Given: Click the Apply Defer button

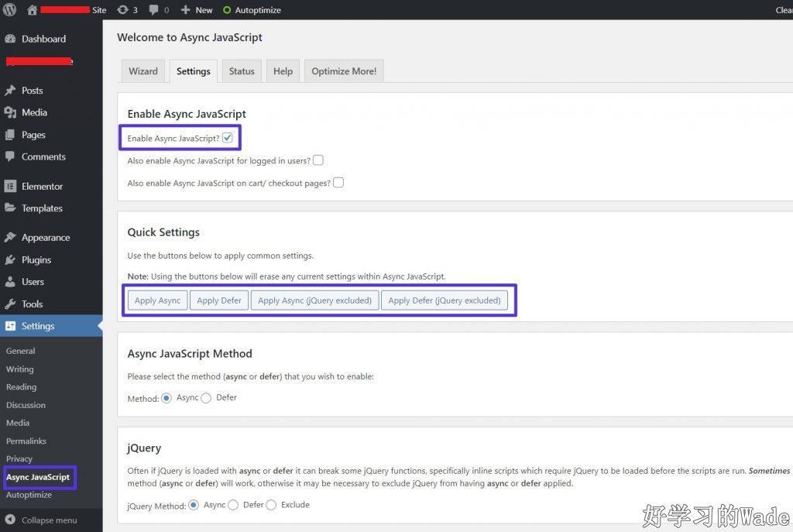Looking at the screenshot, I should click(x=219, y=300).
